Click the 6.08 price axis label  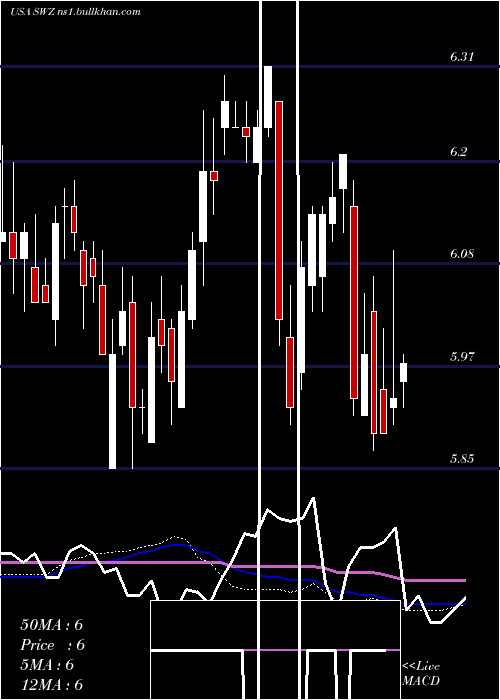click(462, 254)
